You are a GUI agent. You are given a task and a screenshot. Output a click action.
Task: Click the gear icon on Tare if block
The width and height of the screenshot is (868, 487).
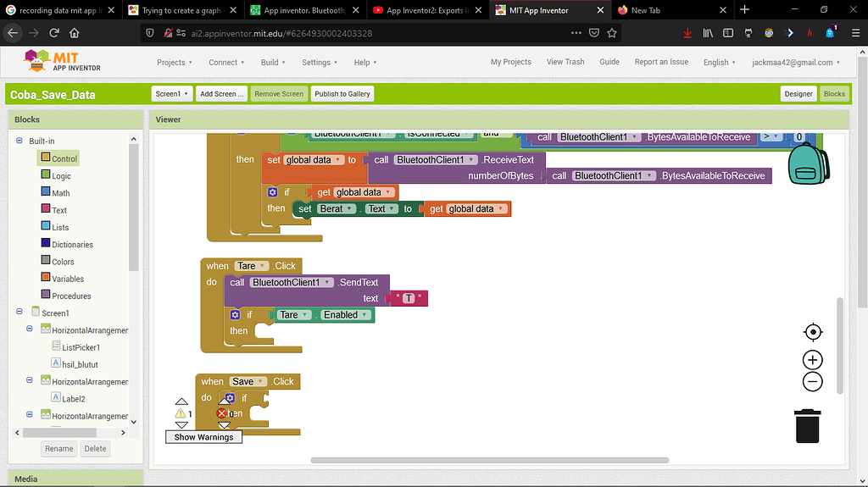236,315
